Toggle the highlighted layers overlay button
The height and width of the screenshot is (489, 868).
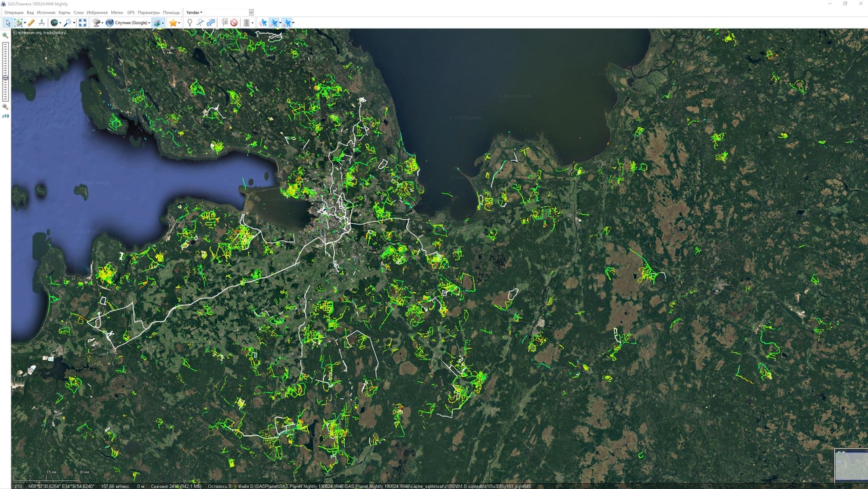[157, 22]
